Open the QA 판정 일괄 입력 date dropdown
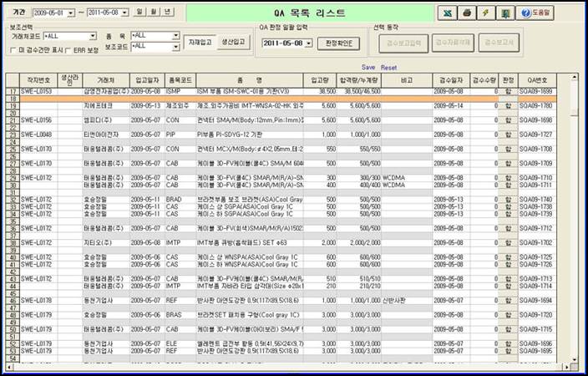588x376 pixels. pos(308,43)
